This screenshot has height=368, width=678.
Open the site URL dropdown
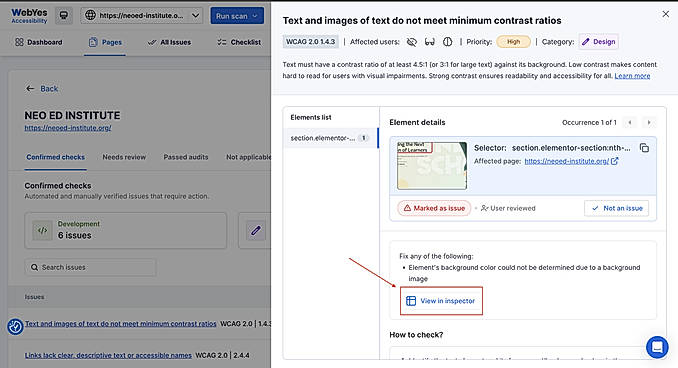point(142,16)
